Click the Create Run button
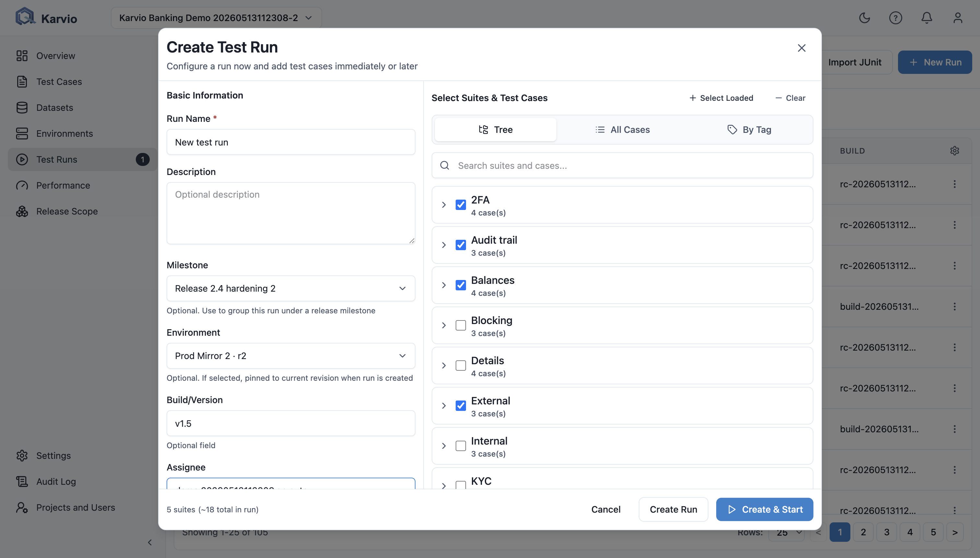This screenshot has width=980, height=558. (673, 509)
